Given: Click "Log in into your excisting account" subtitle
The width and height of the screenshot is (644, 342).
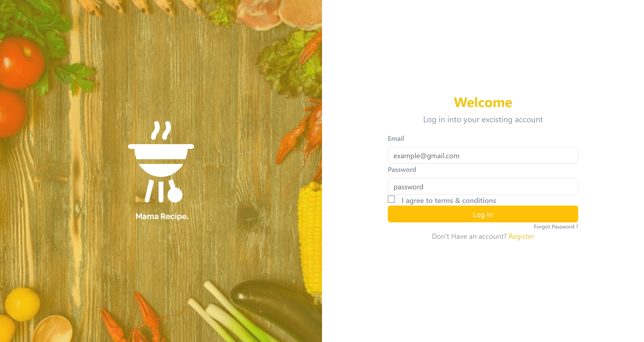Looking at the screenshot, I should (483, 120).
